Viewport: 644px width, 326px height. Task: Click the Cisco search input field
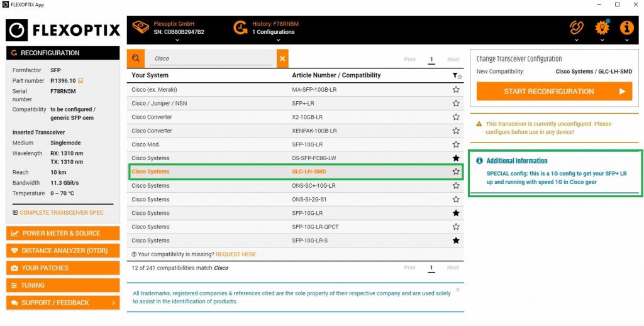(211, 58)
